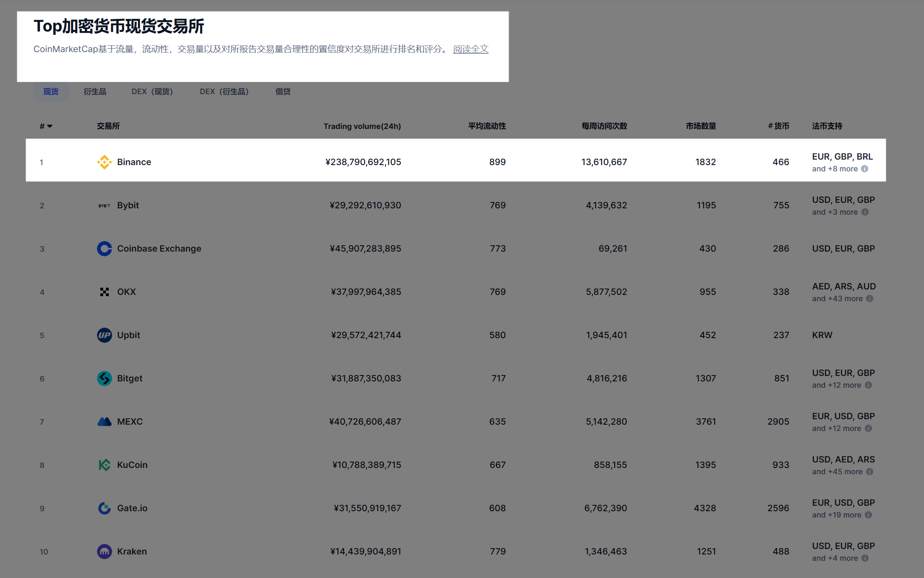
Task: Click info icon beside Binance fiat support
Action: click(864, 169)
